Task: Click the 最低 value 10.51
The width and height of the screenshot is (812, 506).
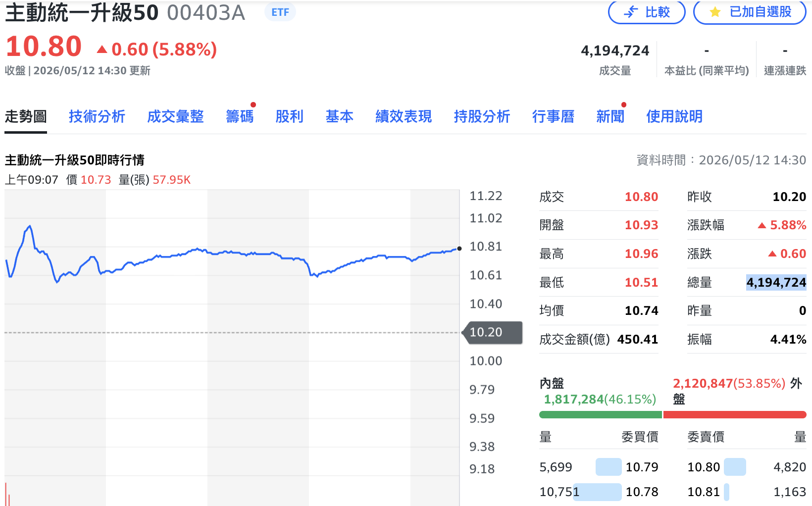Action: click(x=641, y=283)
